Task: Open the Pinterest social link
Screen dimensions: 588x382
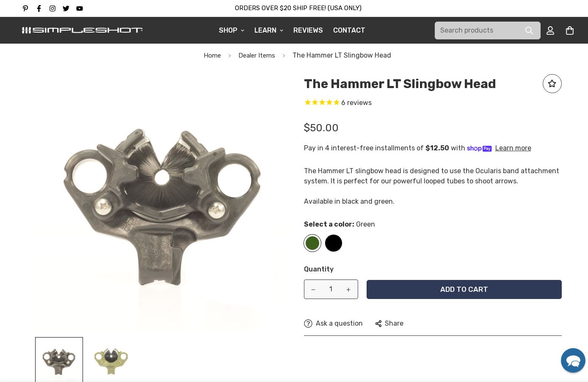Action: coord(25,8)
